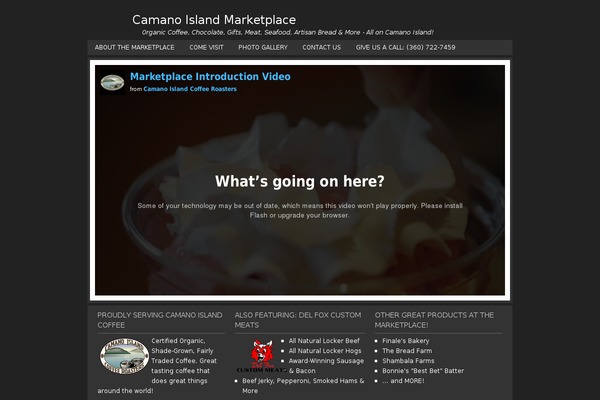Screen dimensions: 600x400
Task: Open the Photo Gallery menu item
Action: pos(262,47)
